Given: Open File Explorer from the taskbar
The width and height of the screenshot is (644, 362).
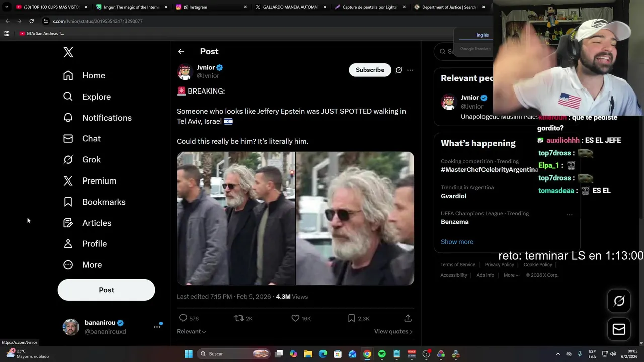Looking at the screenshot, I should click(308, 354).
